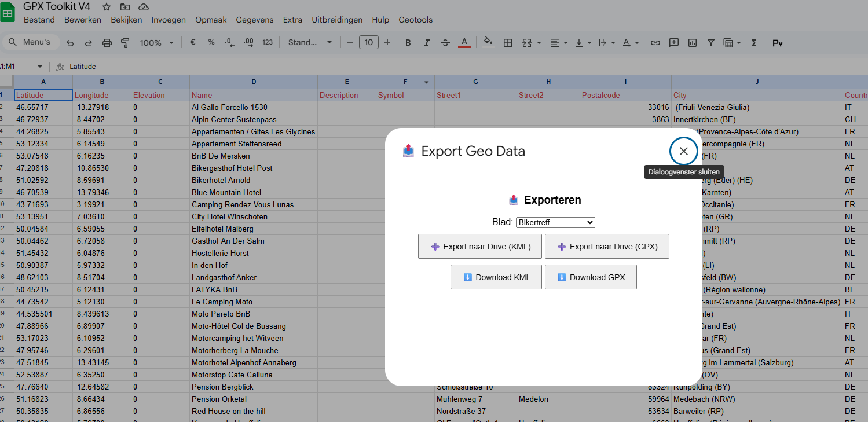Open the fill color paint bucket

pos(488,43)
